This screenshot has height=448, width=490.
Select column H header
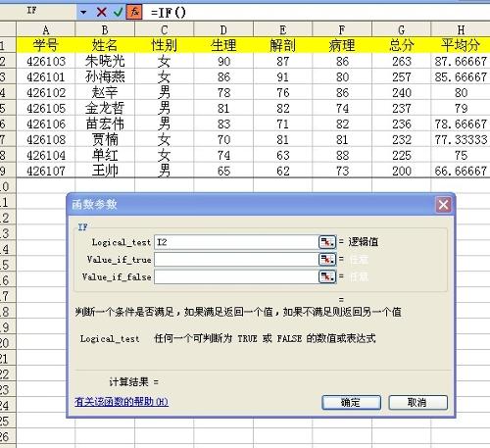[x=461, y=29]
